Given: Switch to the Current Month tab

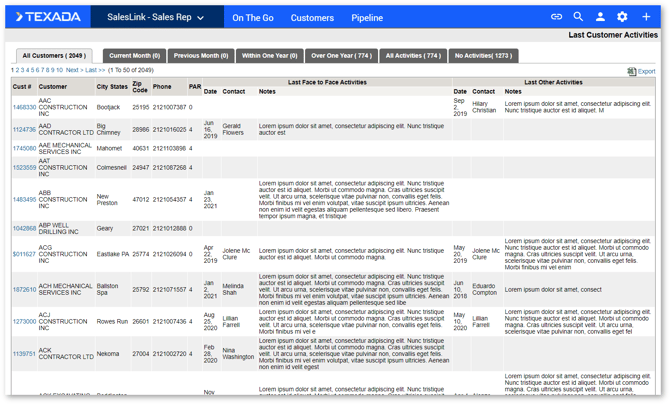Looking at the screenshot, I should point(134,56).
